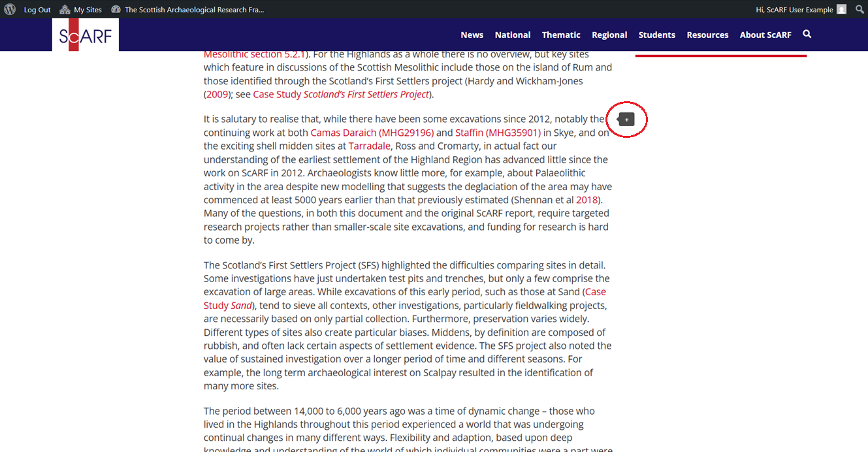Open the Students navigation menu
This screenshot has height=452, width=868.
pyautogui.click(x=657, y=35)
